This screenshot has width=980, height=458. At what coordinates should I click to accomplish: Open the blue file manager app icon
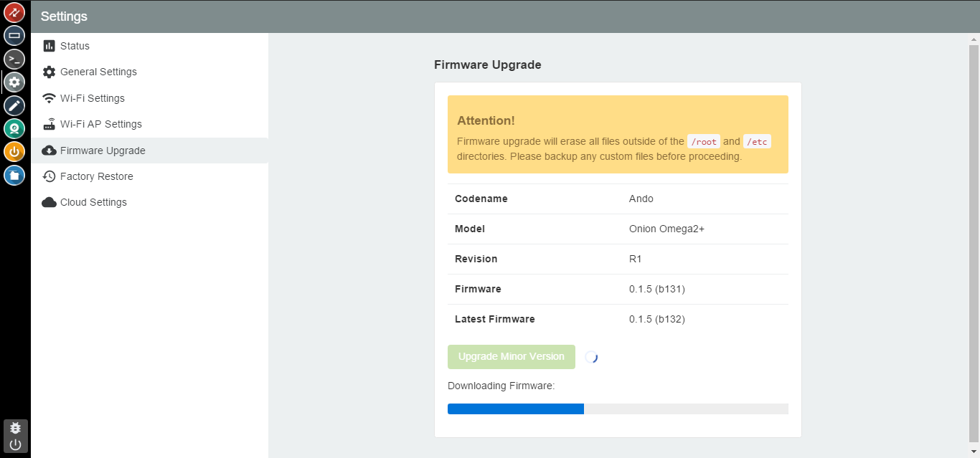(x=14, y=175)
